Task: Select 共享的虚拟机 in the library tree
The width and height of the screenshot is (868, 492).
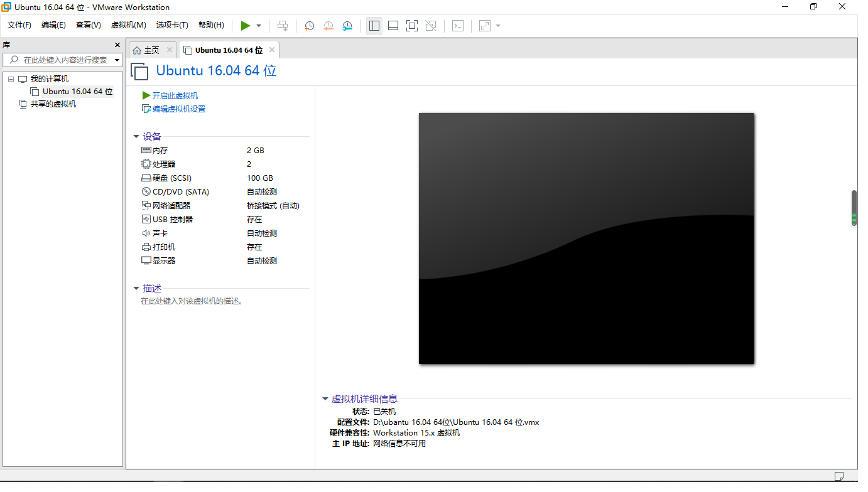Action: (53, 104)
